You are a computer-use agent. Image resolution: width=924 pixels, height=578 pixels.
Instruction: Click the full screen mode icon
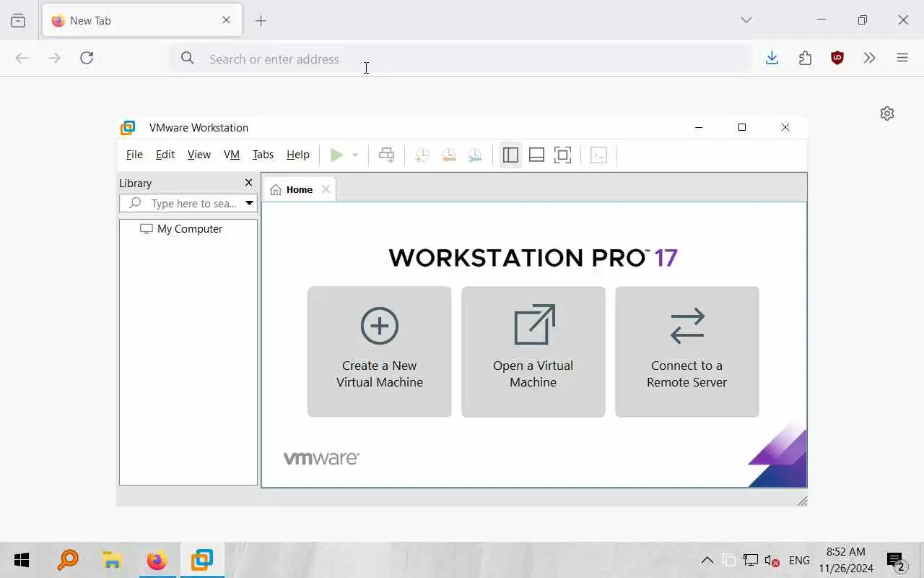pyautogui.click(x=562, y=155)
